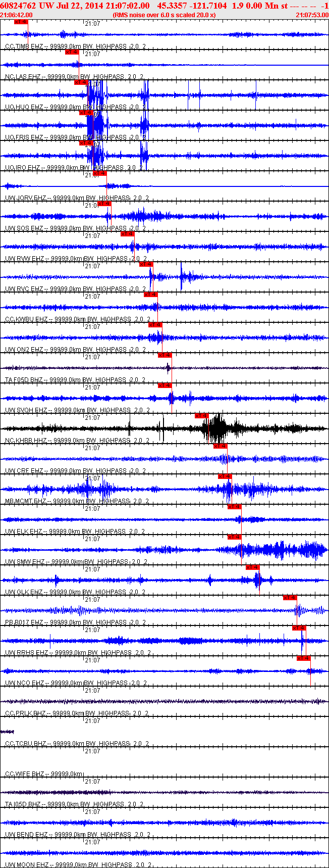This screenshot has height=868, width=329.
Task: Click the red pick flag on UW.CRF trace
Action: click(221, 446)
